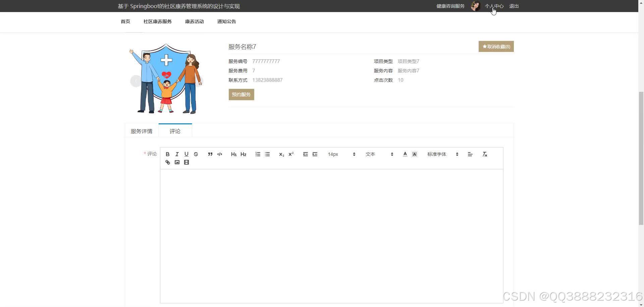This screenshot has height=307, width=644.
Task: Switch to the 服务详情 tab
Action: click(141, 131)
